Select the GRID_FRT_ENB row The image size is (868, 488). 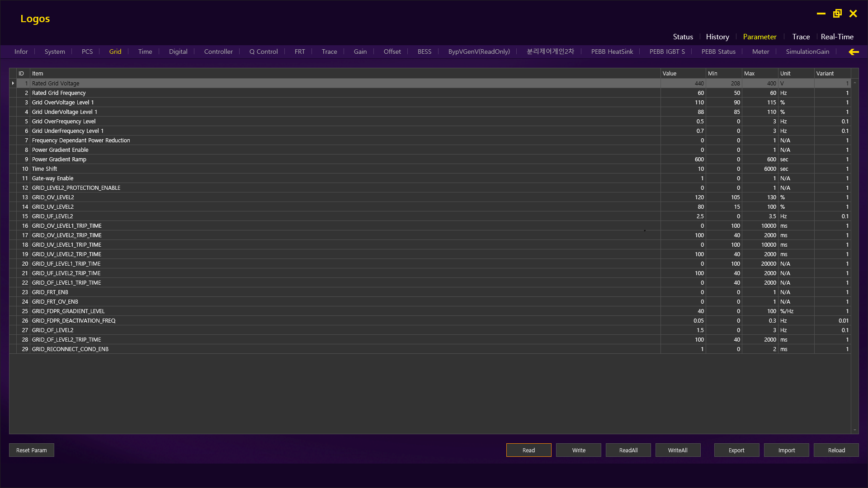(x=50, y=292)
